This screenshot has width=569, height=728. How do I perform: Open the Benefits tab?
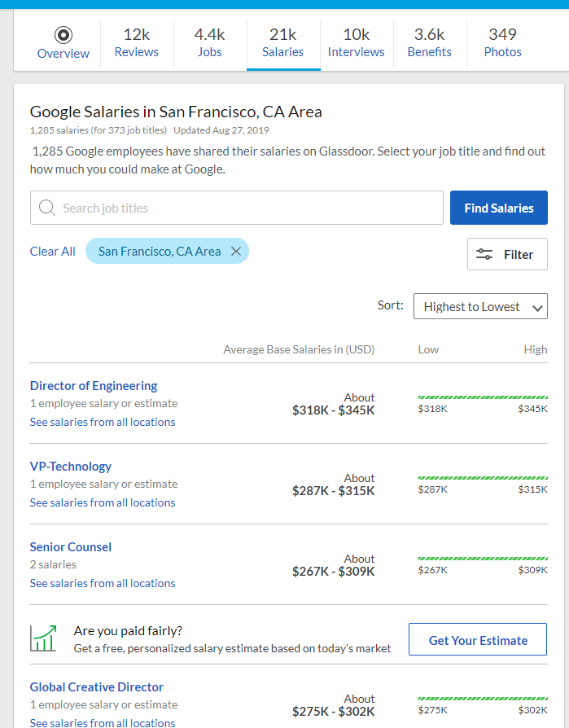pos(429,42)
